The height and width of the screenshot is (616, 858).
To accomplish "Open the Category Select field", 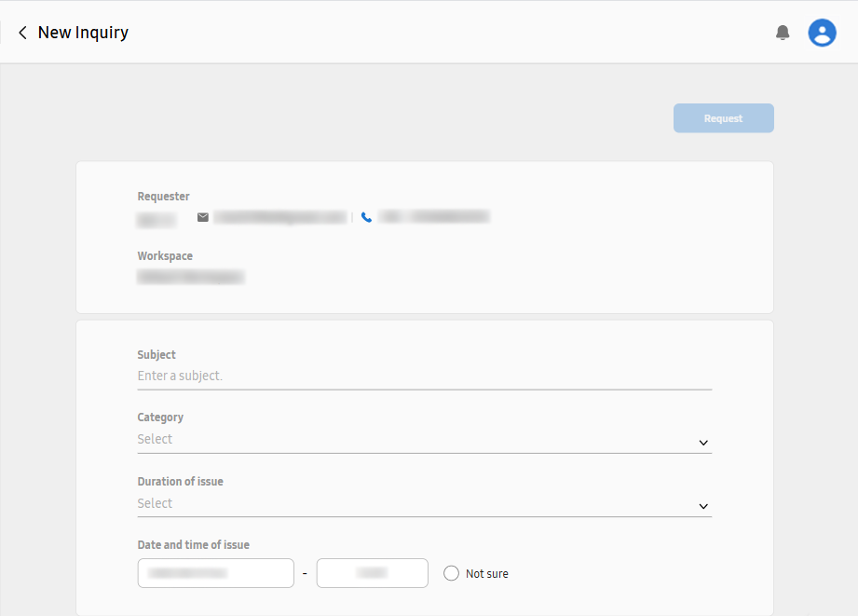I will 410,439.
